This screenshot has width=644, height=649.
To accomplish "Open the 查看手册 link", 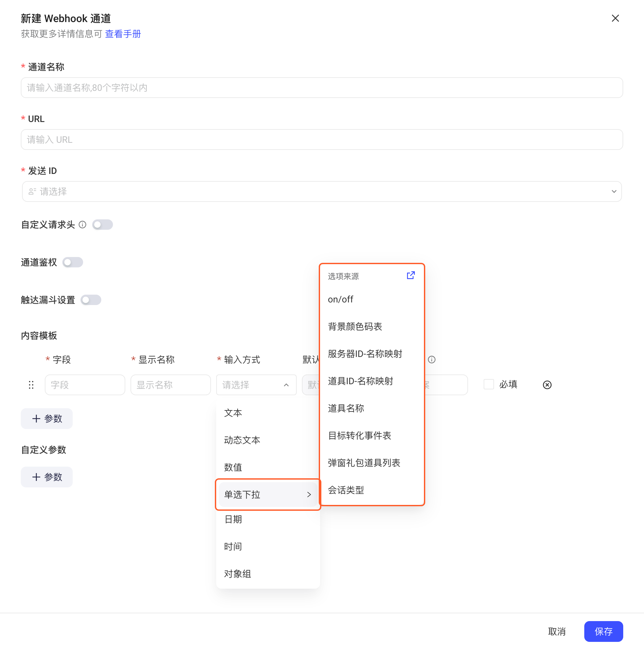I will [123, 34].
